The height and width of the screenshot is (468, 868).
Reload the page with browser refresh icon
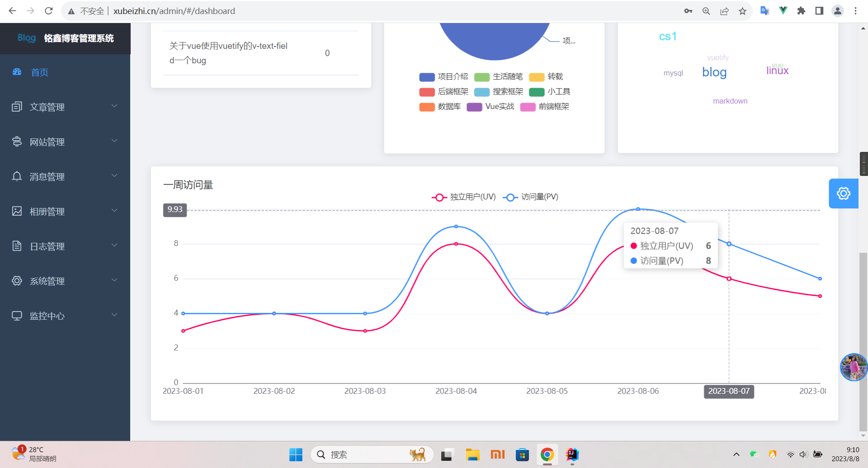pos(49,11)
